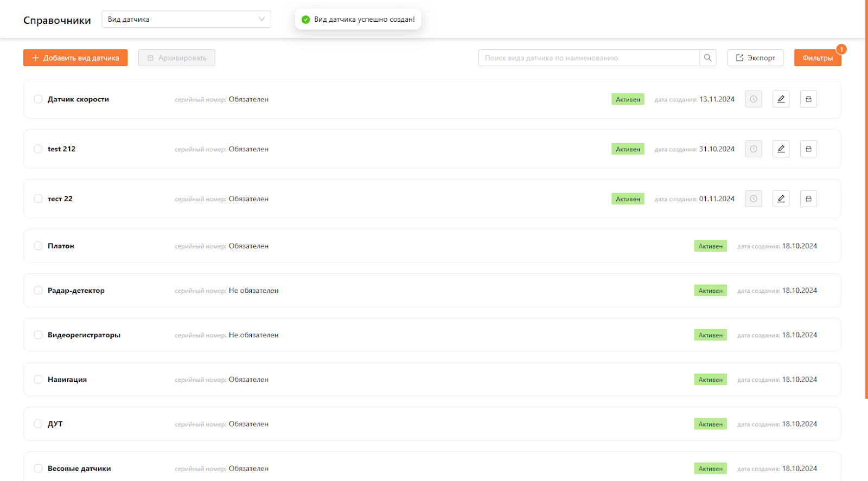Screen dimensions: 868x481
Task: Archive the test 212 row
Action: pos(808,149)
